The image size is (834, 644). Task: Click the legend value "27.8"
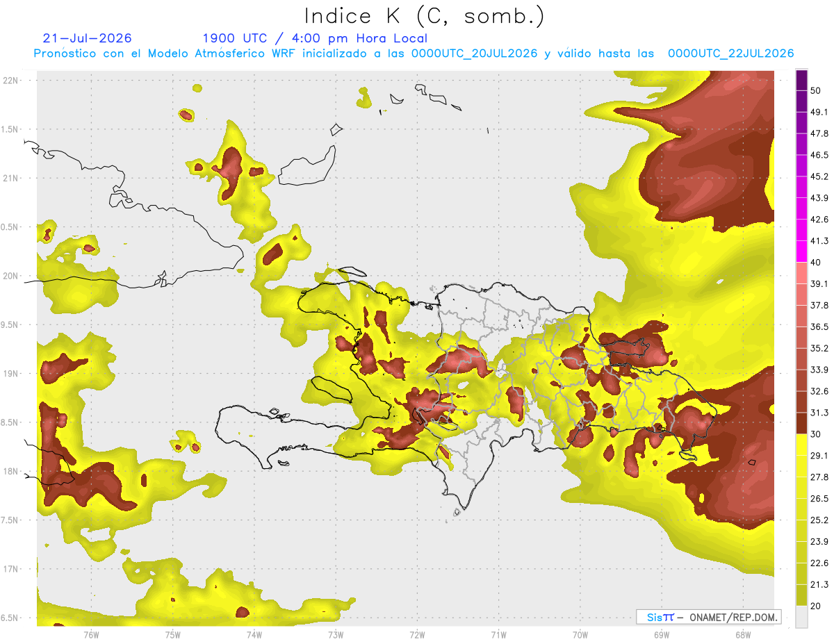[x=820, y=478]
